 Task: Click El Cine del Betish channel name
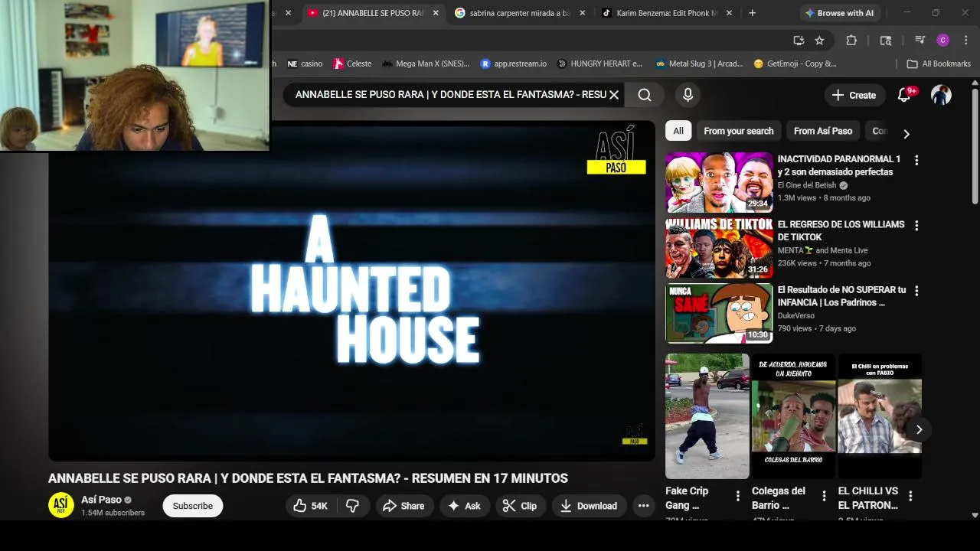point(807,185)
